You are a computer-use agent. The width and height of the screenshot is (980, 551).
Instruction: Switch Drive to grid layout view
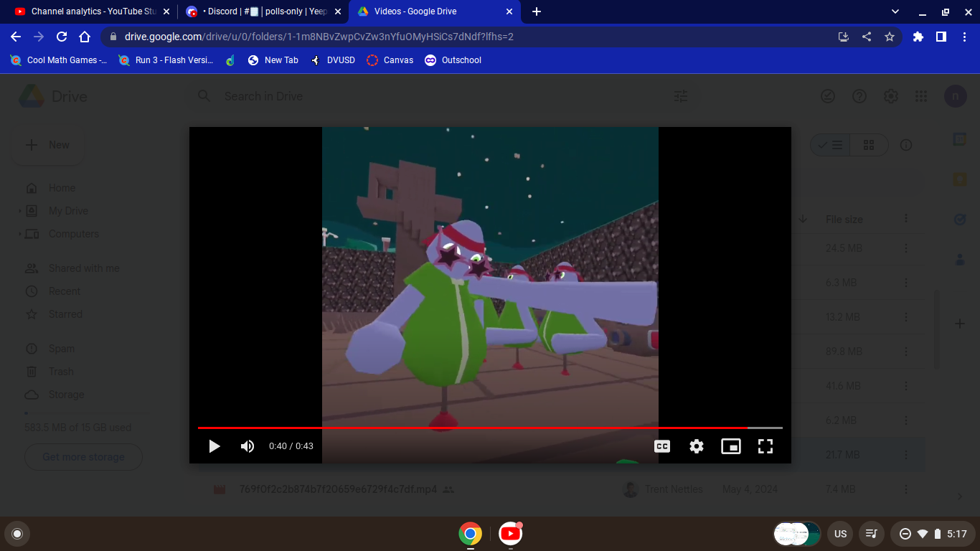870,145
